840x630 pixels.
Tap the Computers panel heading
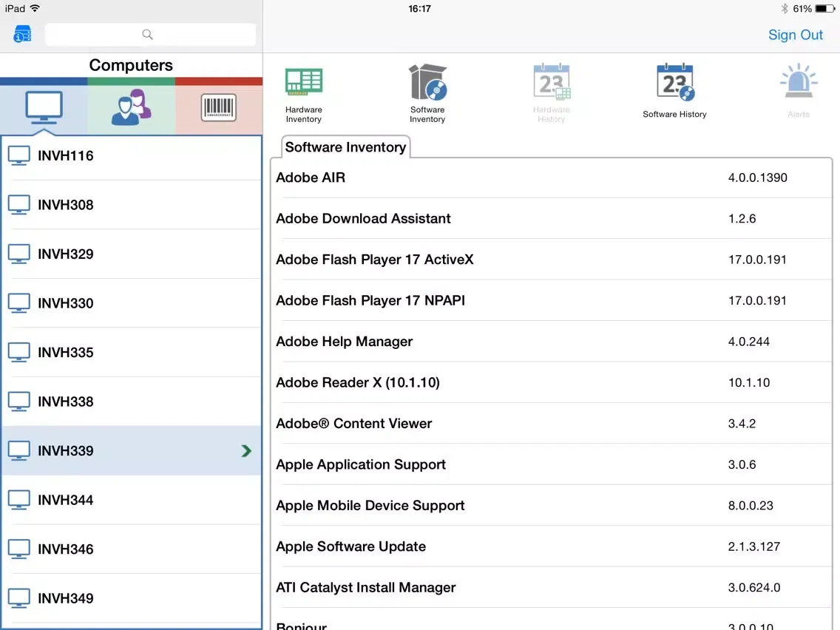click(132, 65)
